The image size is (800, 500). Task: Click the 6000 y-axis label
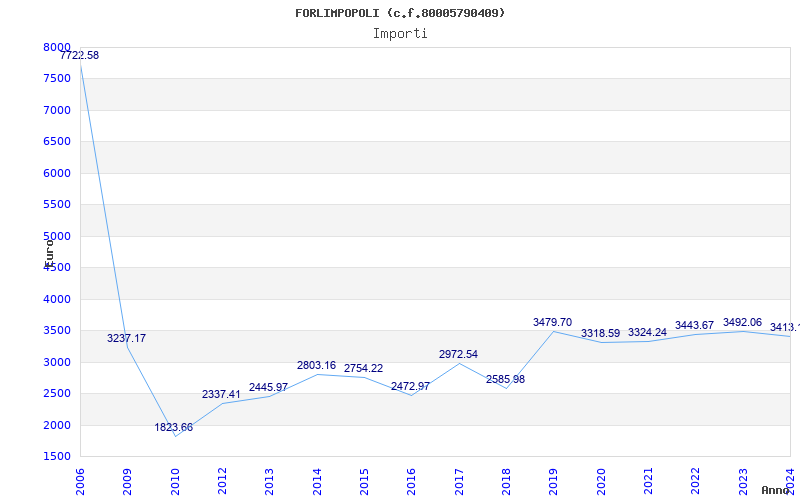click(x=57, y=173)
